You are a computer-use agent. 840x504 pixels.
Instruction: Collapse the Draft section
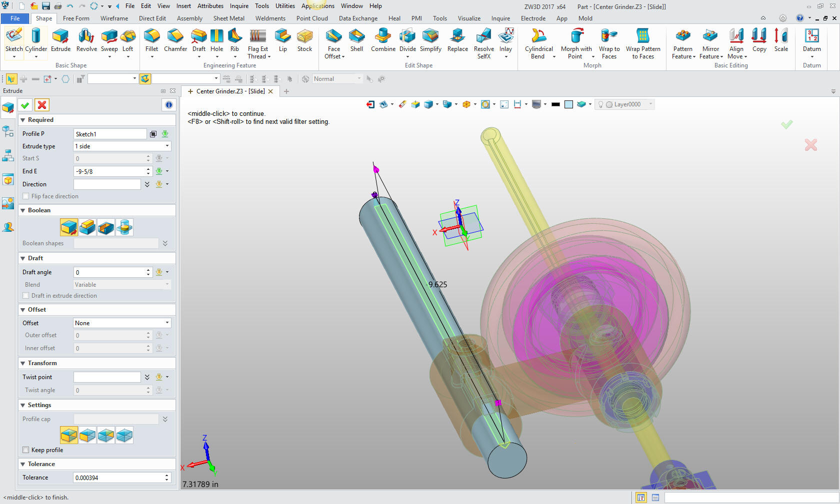click(22, 258)
